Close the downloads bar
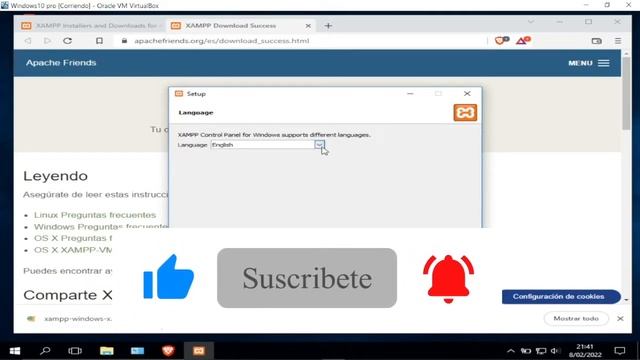 pyautogui.click(x=620, y=318)
